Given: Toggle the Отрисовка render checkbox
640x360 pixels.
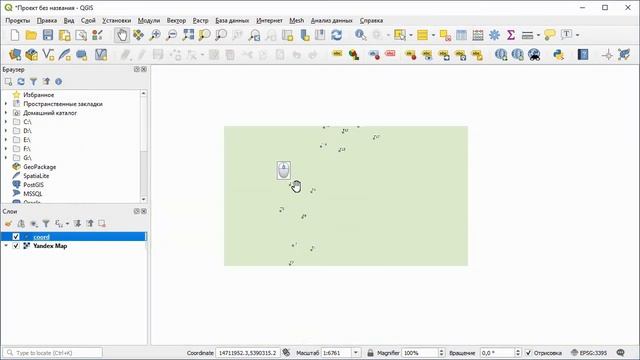Looking at the screenshot, I should click(528, 353).
